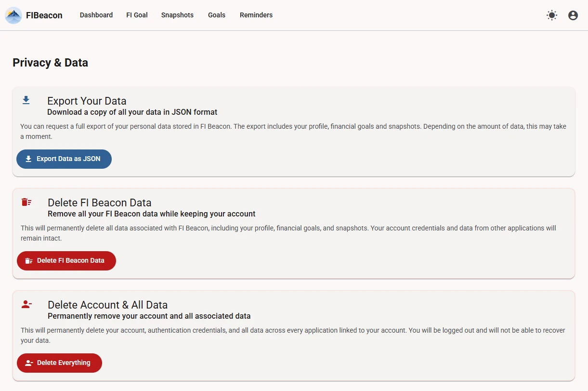
Task: Click the download icon inside the export button
Action: pyautogui.click(x=29, y=159)
